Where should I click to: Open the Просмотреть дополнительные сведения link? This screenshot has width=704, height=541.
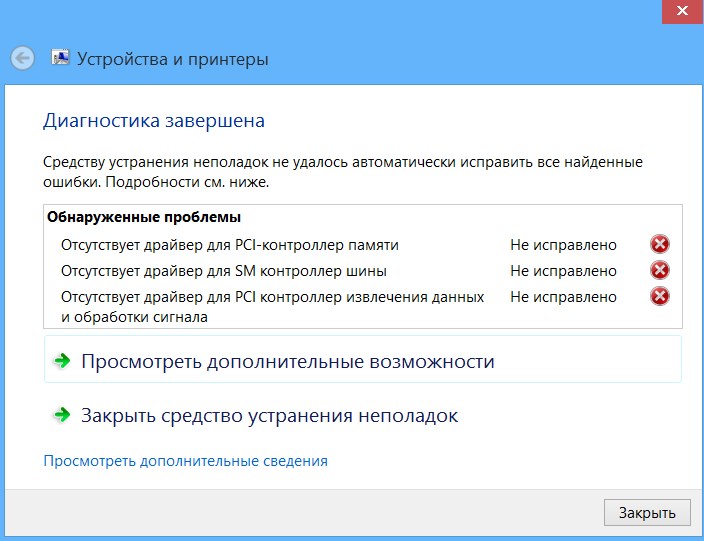point(185,461)
